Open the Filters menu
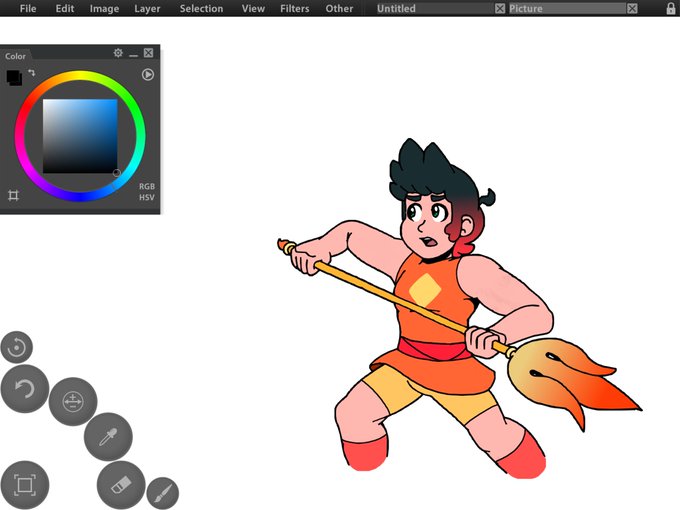 click(x=294, y=8)
